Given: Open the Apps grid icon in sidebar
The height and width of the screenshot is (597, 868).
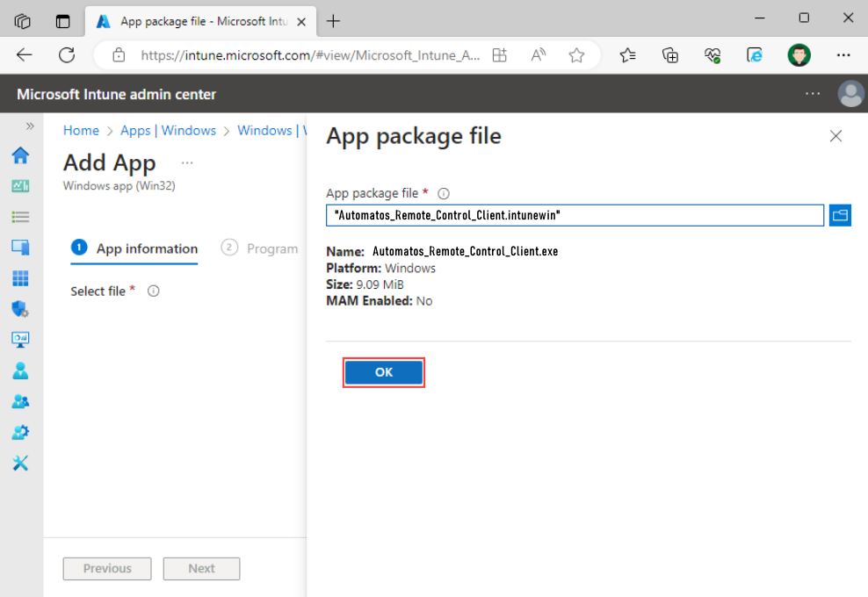Looking at the screenshot, I should pos(20,278).
